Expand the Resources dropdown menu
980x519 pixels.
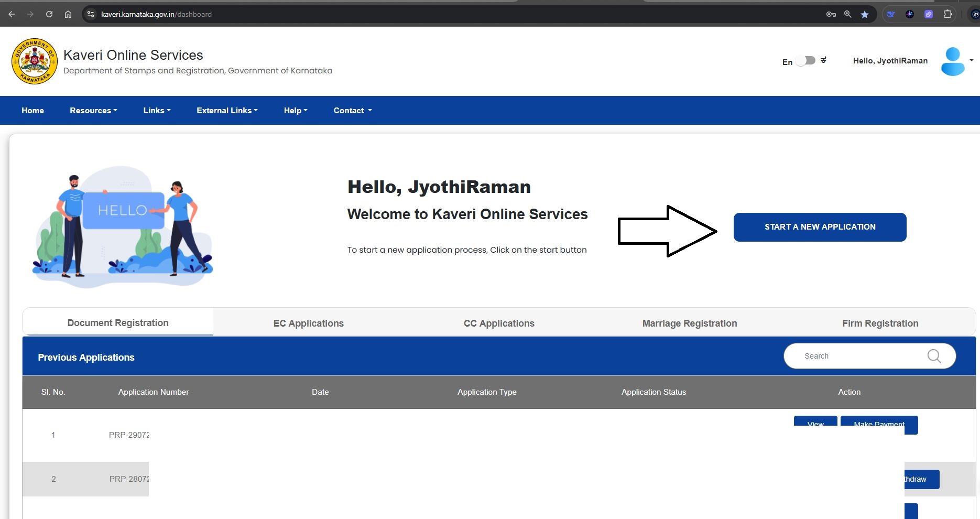(x=93, y=111)
